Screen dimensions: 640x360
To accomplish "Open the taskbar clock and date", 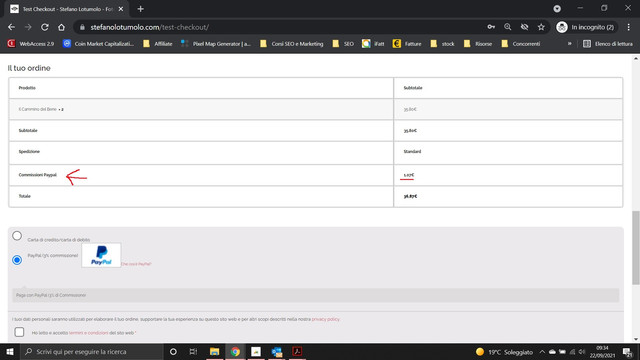I will click(x=602, y=351).
